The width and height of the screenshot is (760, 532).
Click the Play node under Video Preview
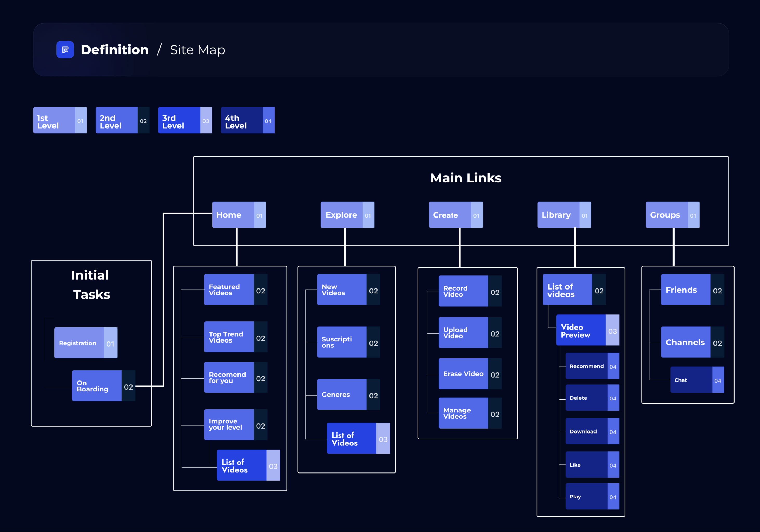pyautogui.click(x=592, y=497)
